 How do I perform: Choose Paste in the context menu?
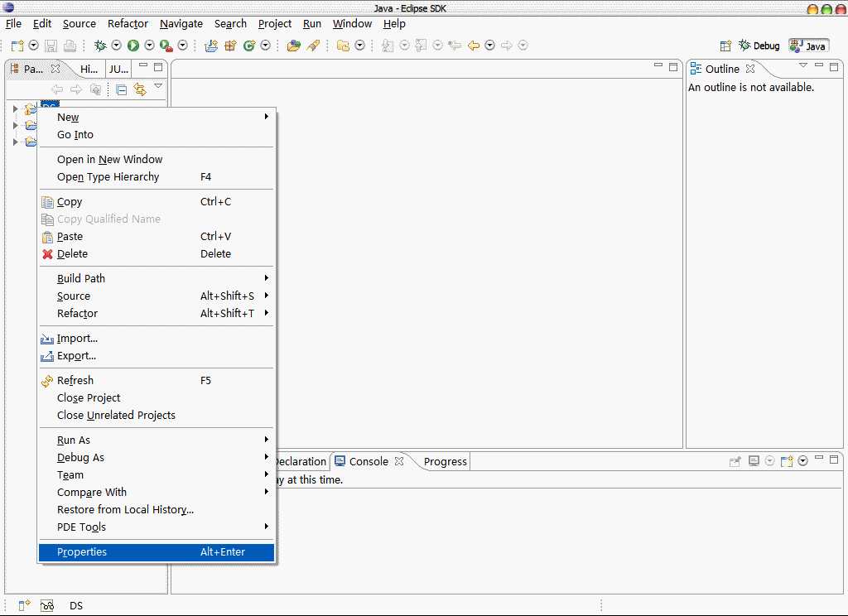157,236
